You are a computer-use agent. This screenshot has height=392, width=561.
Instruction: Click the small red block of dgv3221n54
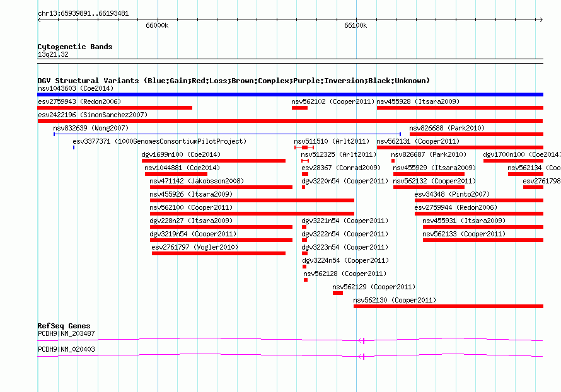click(304, 227)
